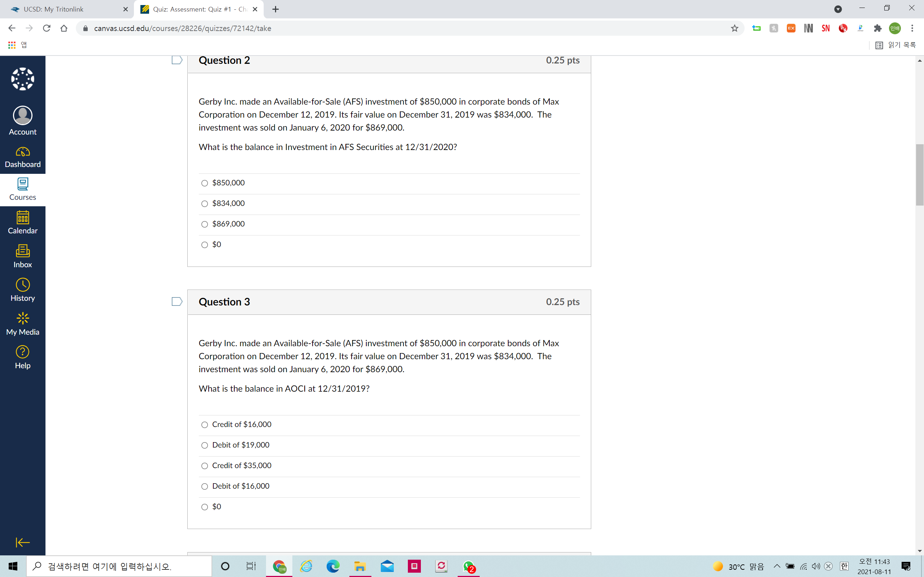Select Debit of $16,000 for Question 3
The height and width of the screenshot is (577, 924).
tap(204, 486)
